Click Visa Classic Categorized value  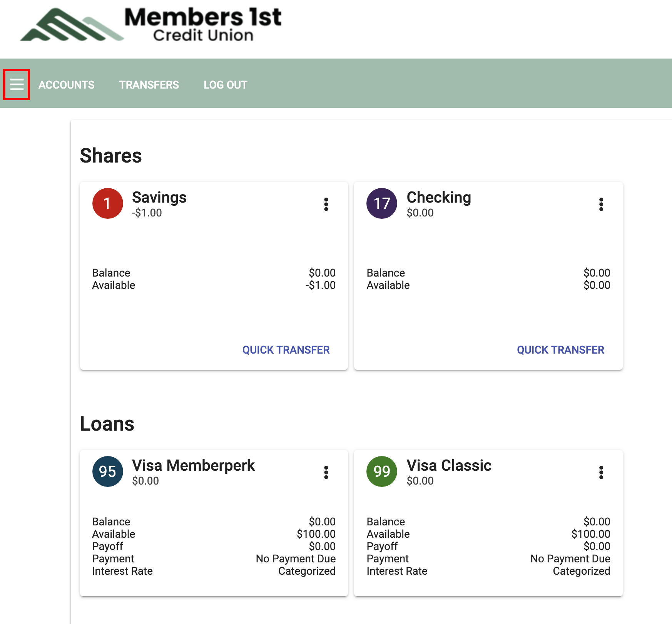[x=582, y=571]
